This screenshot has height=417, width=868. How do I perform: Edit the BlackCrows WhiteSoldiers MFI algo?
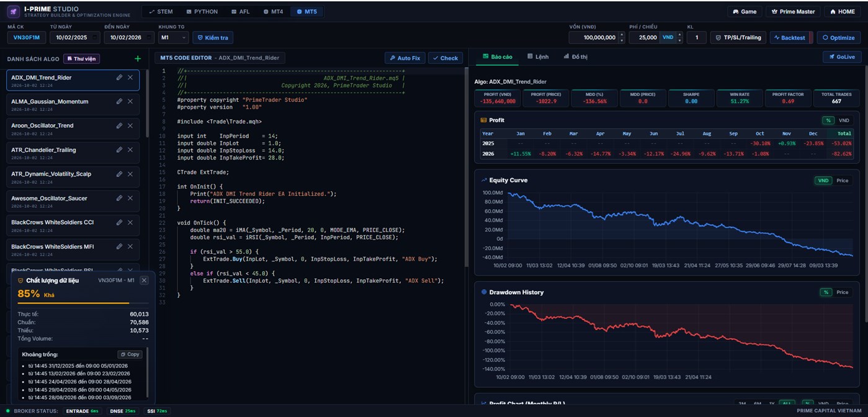119,247
